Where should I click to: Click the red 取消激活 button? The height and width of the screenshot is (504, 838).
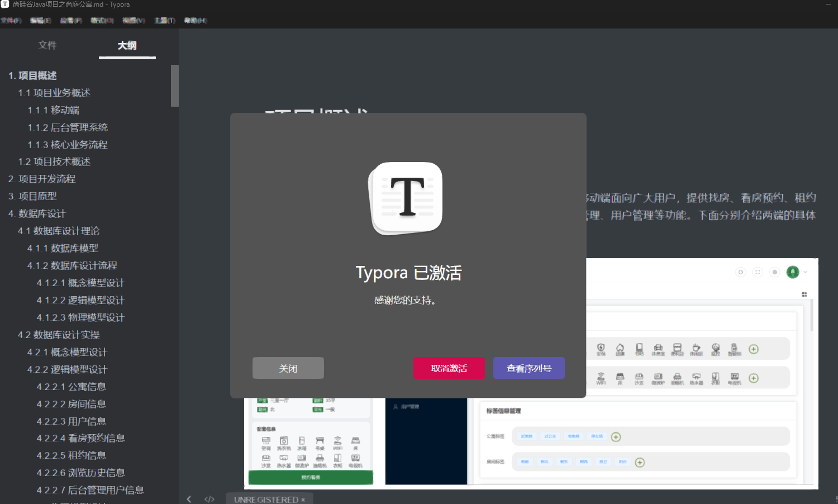(449, 368)
